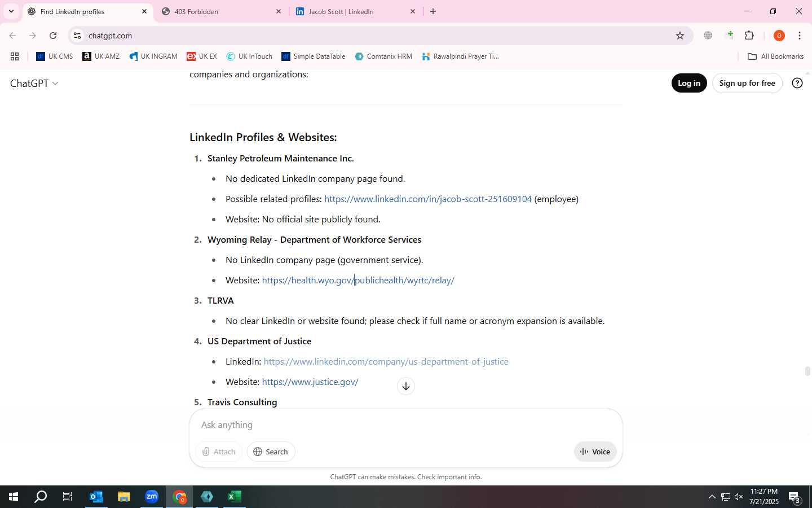The width and height of the screenshot is (812, 508).
Task: Open the tab search dropdown arrow
Action: coord(11,11)
